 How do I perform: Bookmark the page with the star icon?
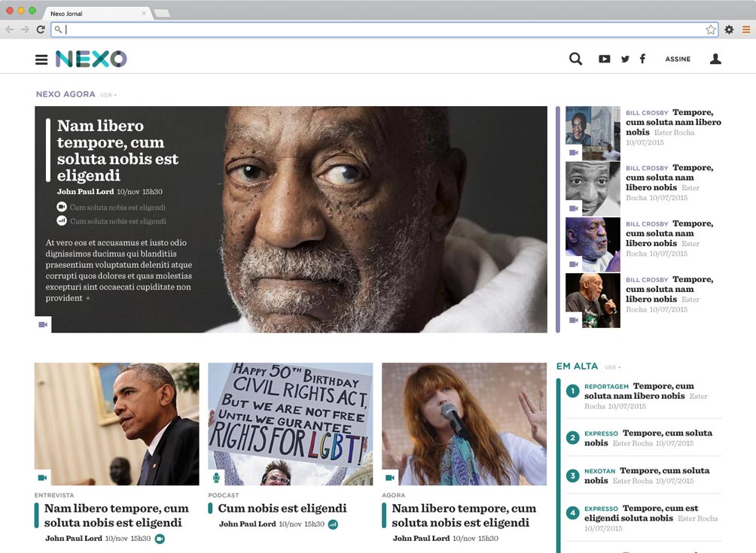click(x=711, y=29)
